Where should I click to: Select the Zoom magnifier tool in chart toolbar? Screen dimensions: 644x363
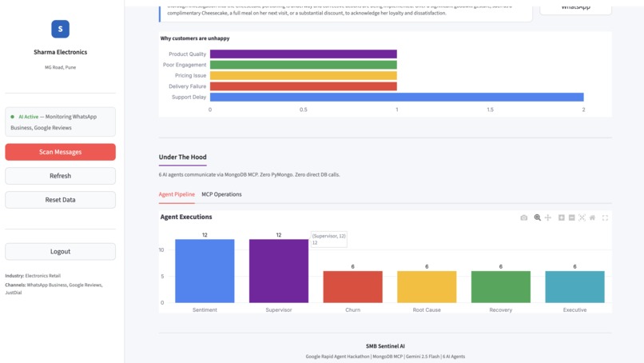[537, 217]
